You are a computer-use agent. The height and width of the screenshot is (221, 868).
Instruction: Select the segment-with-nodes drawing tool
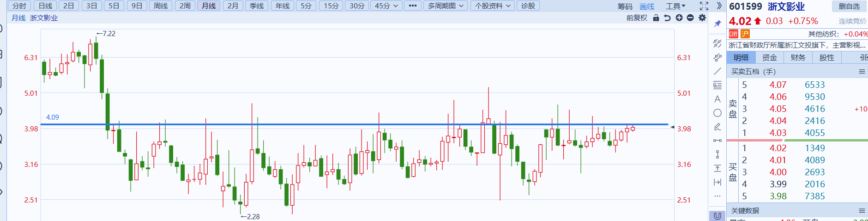click(x=717, y=57)
